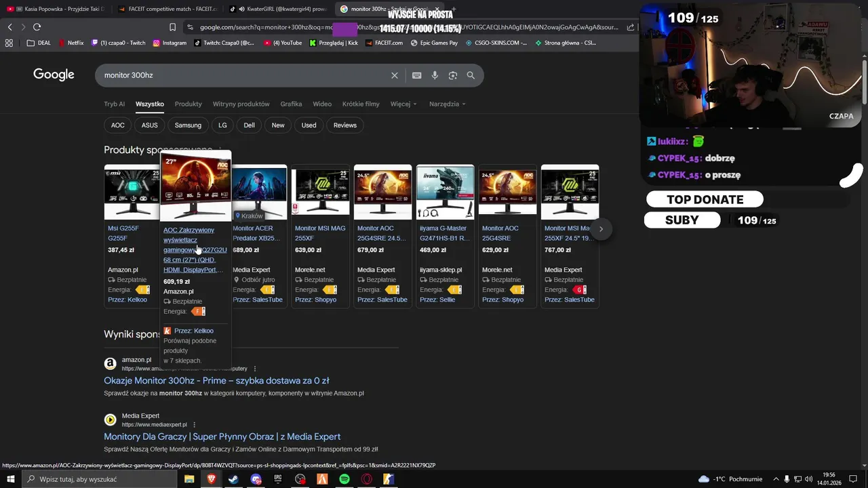
Task: Clear the Google search box with X
Action: tap(395, 75)
